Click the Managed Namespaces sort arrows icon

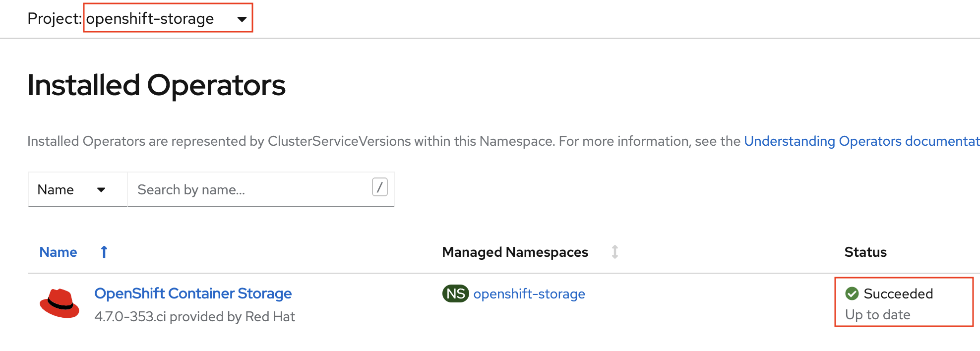[x=615, y=252]
